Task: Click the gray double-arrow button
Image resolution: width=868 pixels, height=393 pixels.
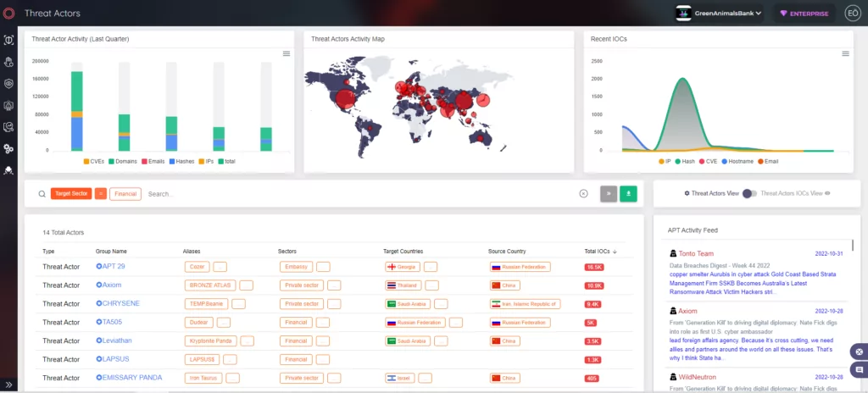Action: [609, 194]
